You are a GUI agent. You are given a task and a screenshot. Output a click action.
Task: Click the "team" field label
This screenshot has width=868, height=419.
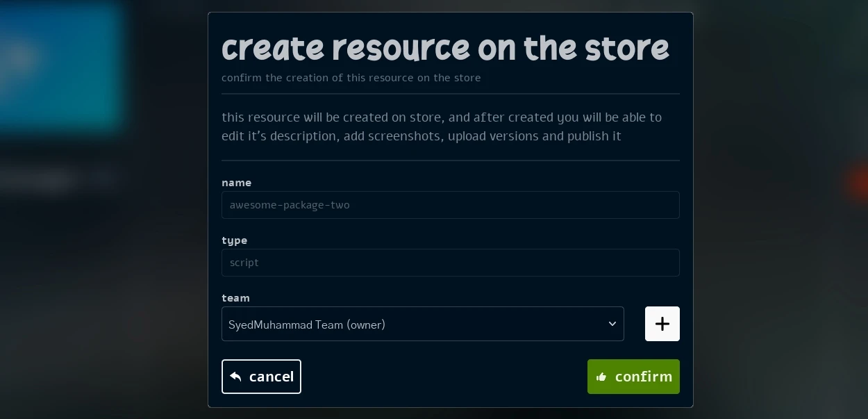pyautogui.click(x=235, y=298)
